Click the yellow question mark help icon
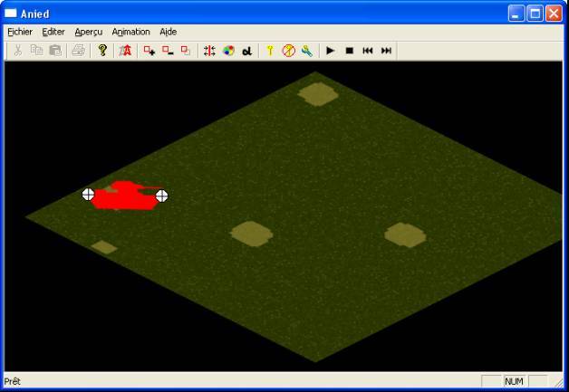The height and width of the screenshot is (392, 569). pos(103,51)
